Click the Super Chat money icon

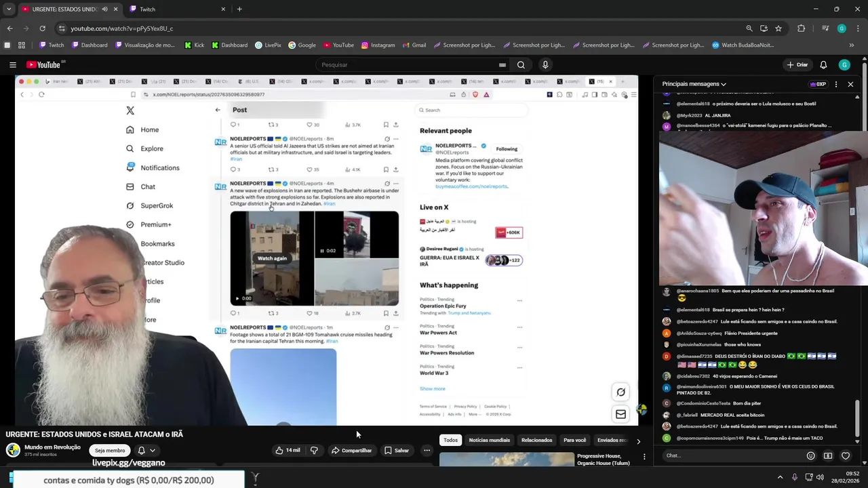click(x=828, y=455)
